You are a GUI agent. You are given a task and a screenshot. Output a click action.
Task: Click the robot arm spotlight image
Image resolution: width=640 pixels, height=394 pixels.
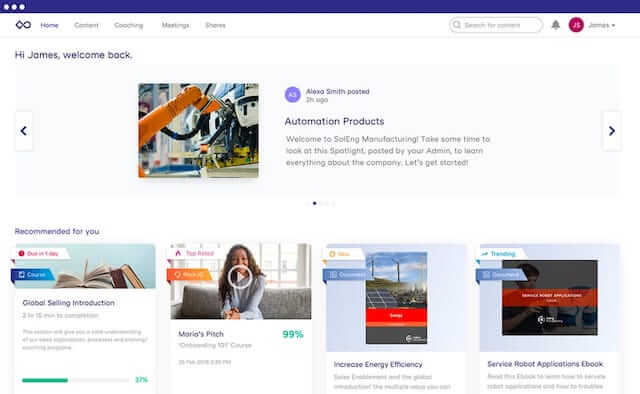(x=198, y=131)
